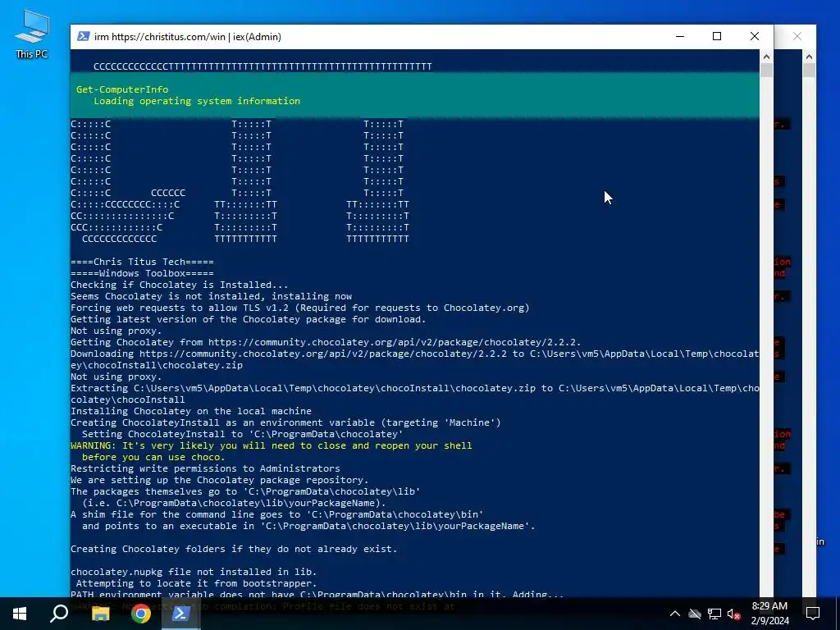Click the muted volume tray icon
The height and width of the screenshot is (630, 840).
point(733,614)
